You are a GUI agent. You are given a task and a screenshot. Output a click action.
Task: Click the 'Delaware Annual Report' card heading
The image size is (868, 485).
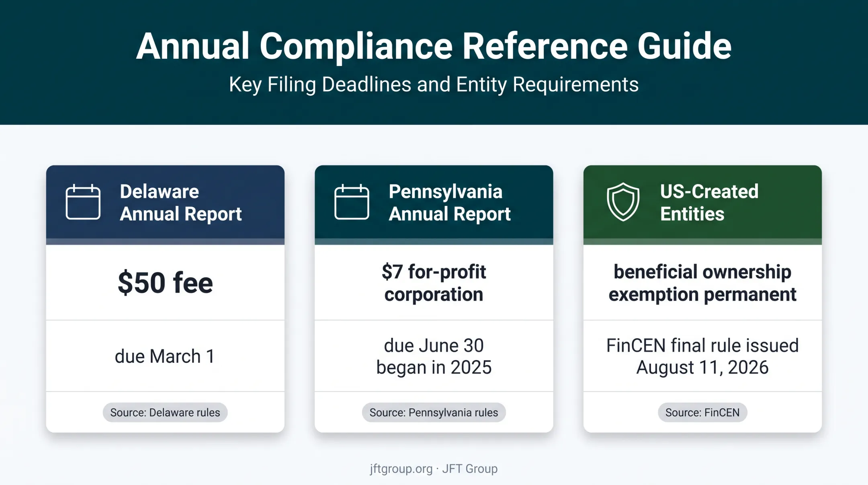pyautogui.click(x=181, y=202)
